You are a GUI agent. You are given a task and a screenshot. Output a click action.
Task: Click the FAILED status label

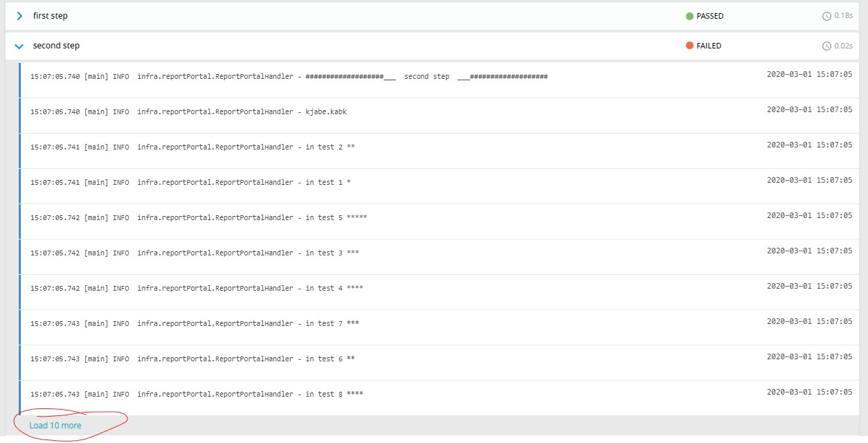click(709, 46)
